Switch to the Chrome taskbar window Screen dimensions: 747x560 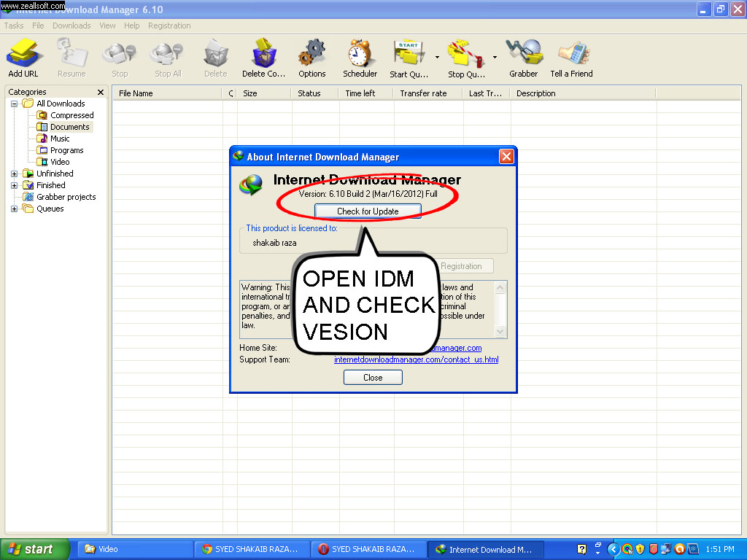[252, 549]
